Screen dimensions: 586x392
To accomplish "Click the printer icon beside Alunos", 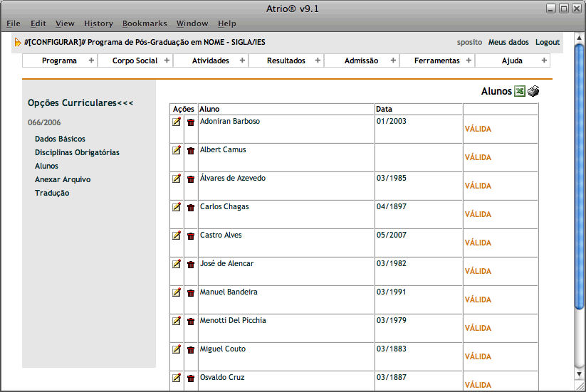I will point(533,91).
